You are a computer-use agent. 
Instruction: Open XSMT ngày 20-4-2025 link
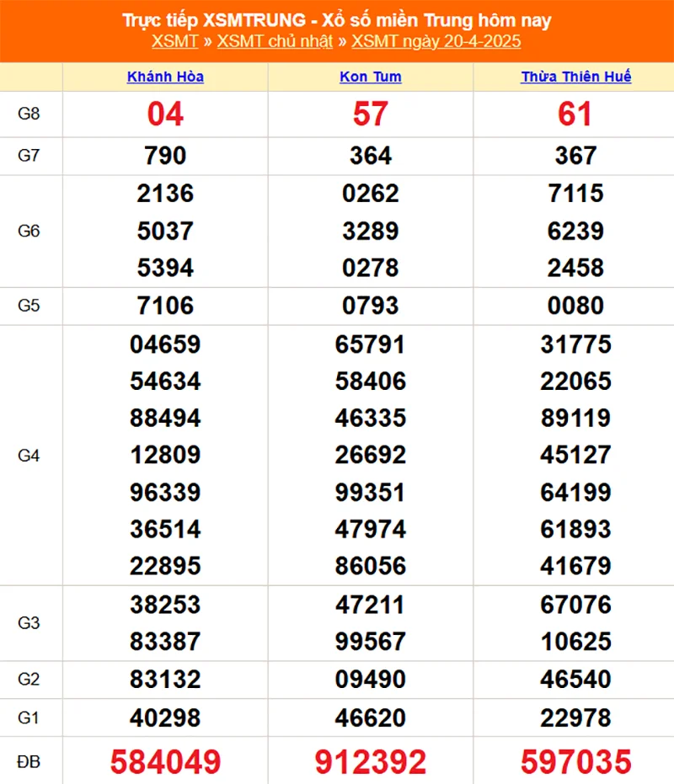(x=436, y=41)
